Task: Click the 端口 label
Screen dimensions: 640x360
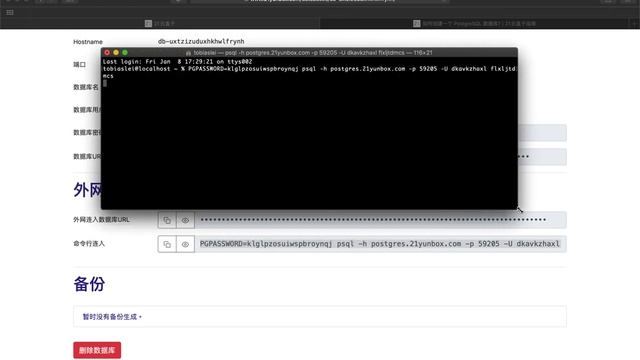Action: [80, 64]
